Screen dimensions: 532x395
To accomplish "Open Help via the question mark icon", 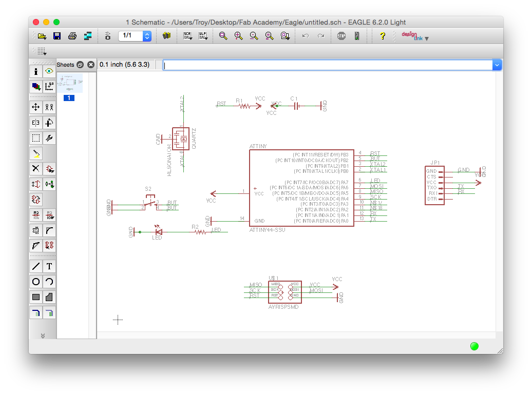I will [383, 36].
